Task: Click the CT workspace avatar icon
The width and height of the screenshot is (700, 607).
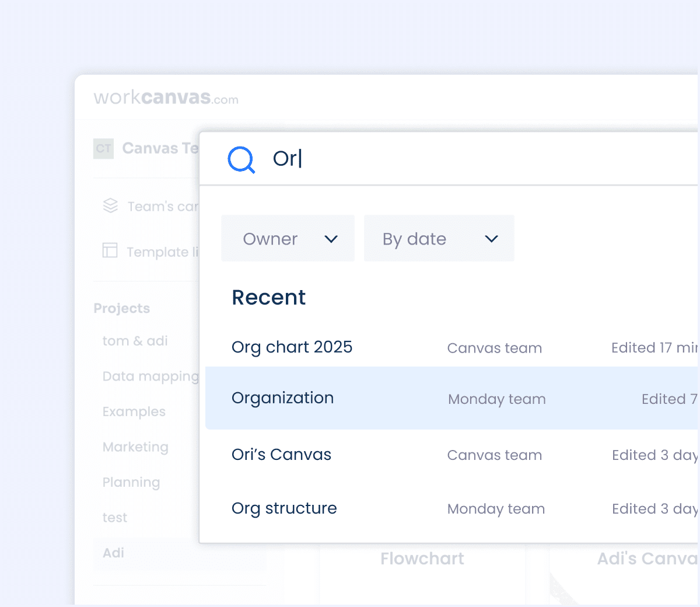Action: (x=104, y=148)
